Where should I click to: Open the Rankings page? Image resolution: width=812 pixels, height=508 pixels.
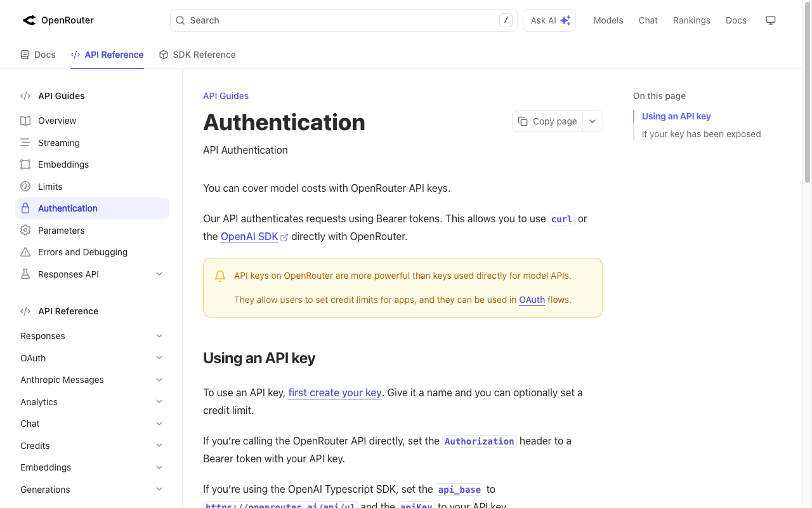coord(691,20)
